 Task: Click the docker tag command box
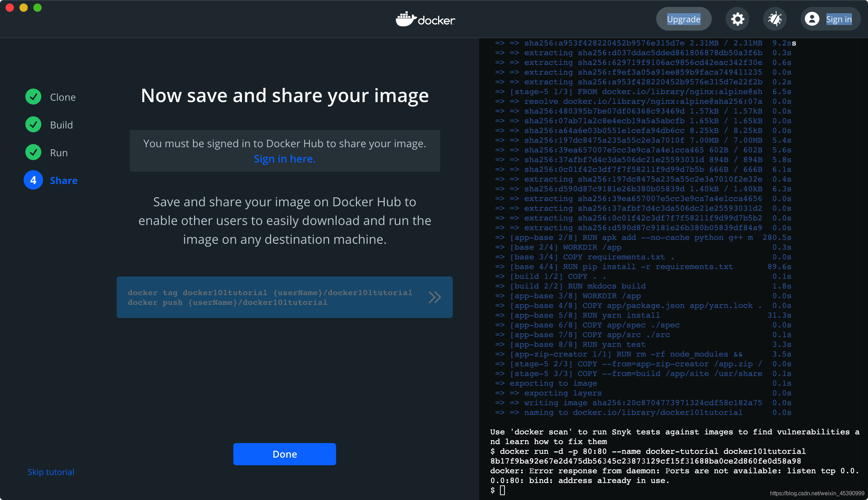pos(285,297)
